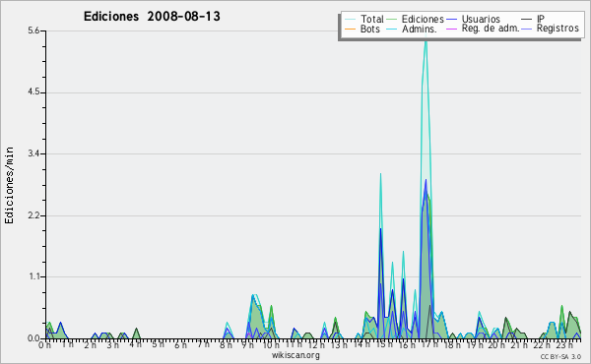Click the Usuarios legend label

481,20
